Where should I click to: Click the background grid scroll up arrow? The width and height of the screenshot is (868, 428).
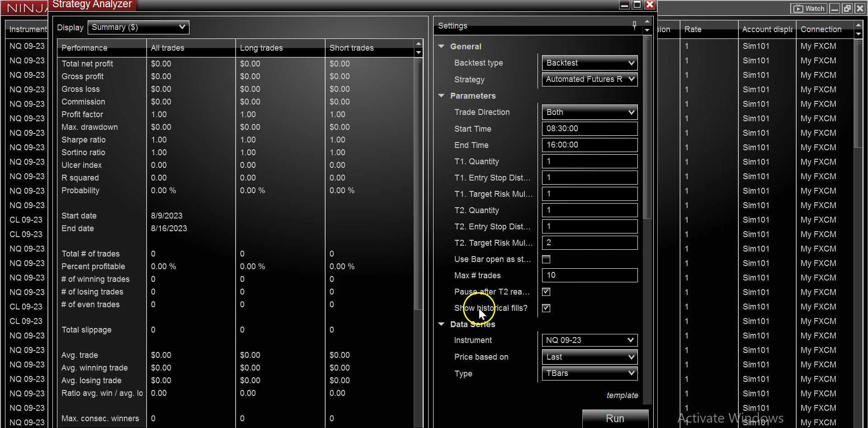click(858, 25)
